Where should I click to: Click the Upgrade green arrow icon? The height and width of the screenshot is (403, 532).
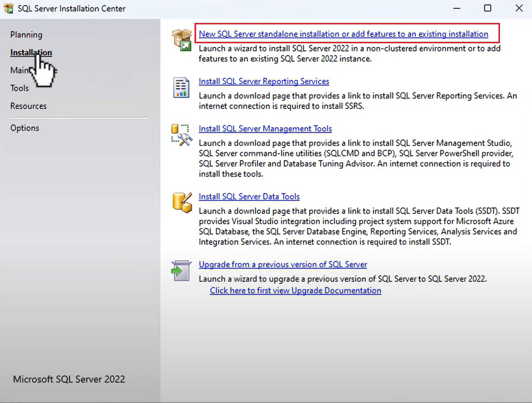(x=181, y=271)
